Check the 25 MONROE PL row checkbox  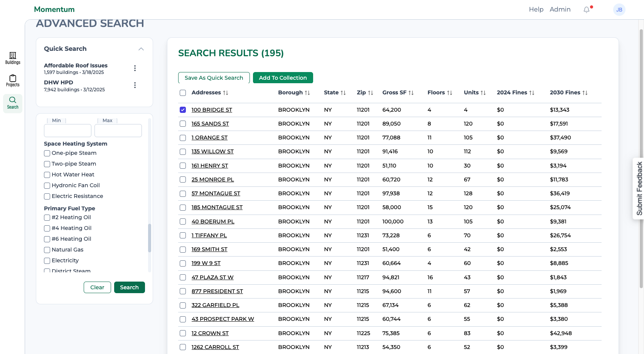[183, 180]
